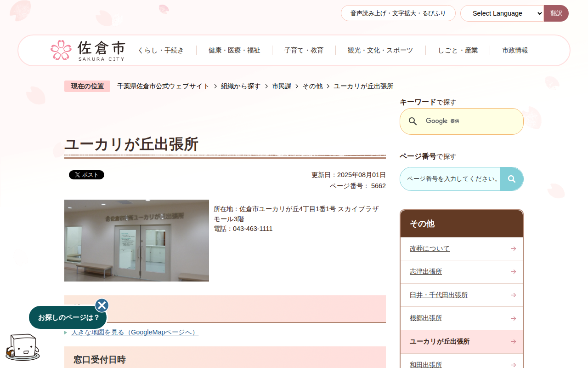Click the arrow icon beside 改葬について
The image size is (588, 368).
(513, 249)
